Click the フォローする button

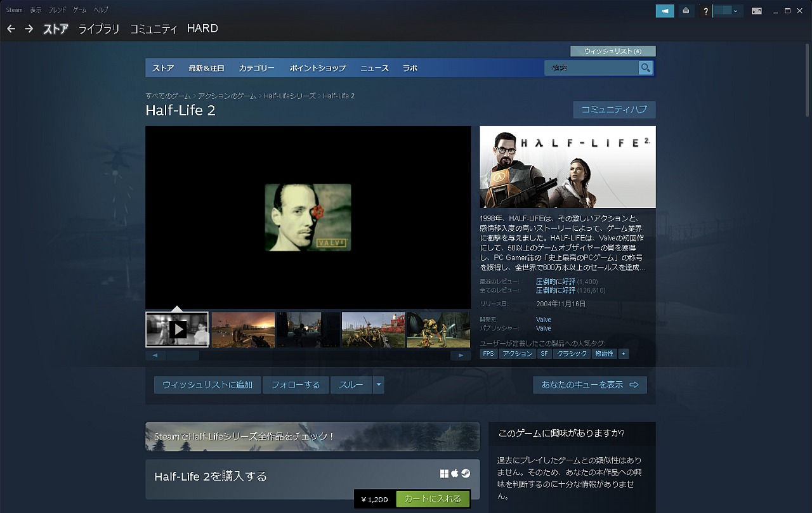click(296, 385)
